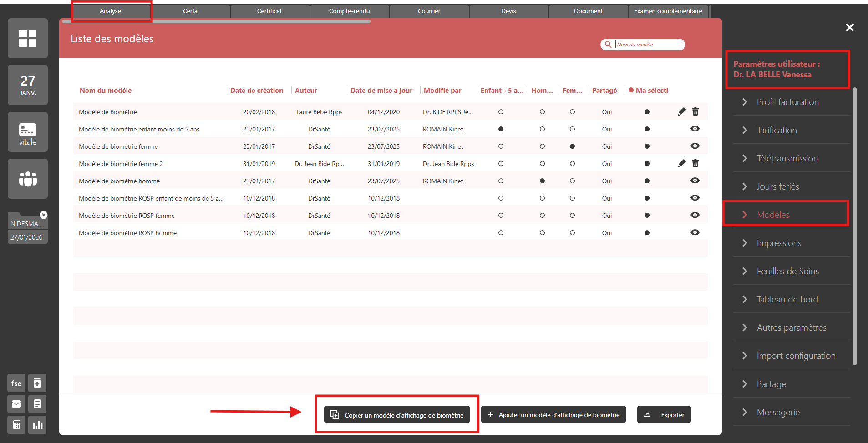Image resolution: width=868 pixels, height=443 pixels.
Task: Click the carte vitale icon
Action: coord(28,132)
